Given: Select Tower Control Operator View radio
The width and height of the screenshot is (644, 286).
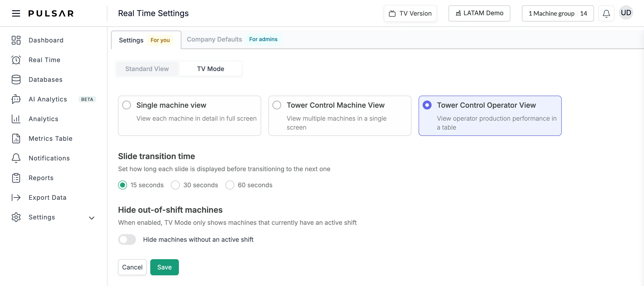Looking at the screenshot, I should [x=427, y=105].
